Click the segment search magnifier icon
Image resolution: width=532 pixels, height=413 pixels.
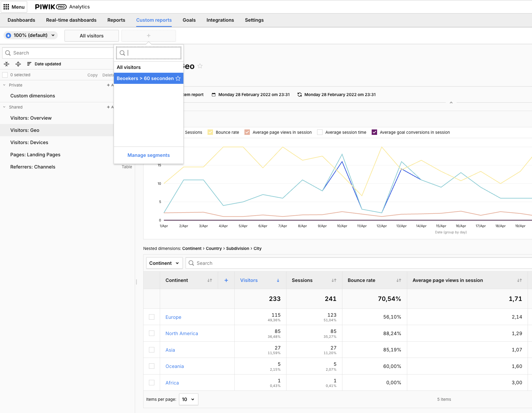point(122,53)
